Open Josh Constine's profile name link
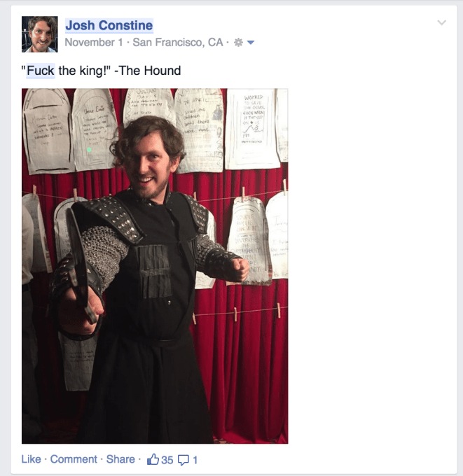 tap(109, 25)
